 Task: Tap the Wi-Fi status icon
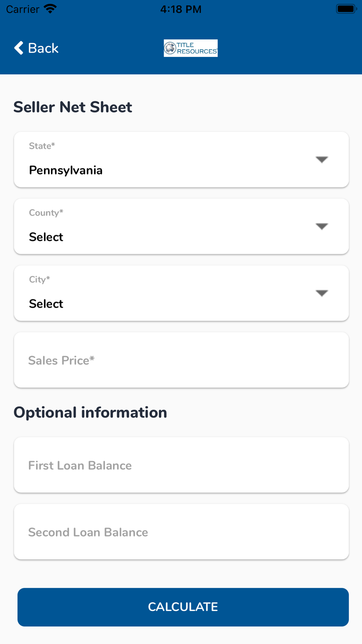pyautogui.click(x=50, y=9)
